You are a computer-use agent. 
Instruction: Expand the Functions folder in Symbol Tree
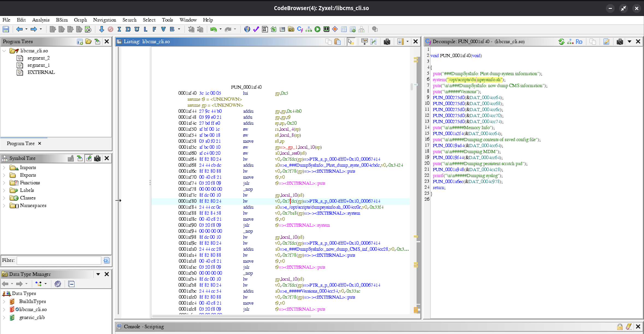(4, 183)
